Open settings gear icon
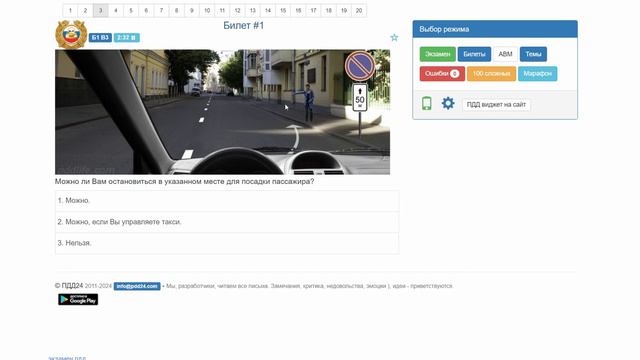Screen dimensions: 640x360 point(448,103)
